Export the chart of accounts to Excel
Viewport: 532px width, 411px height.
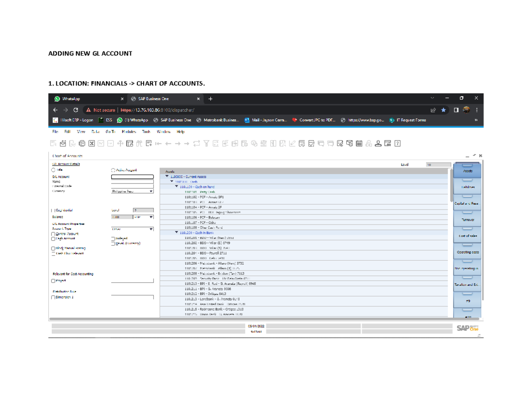point(91,142)
